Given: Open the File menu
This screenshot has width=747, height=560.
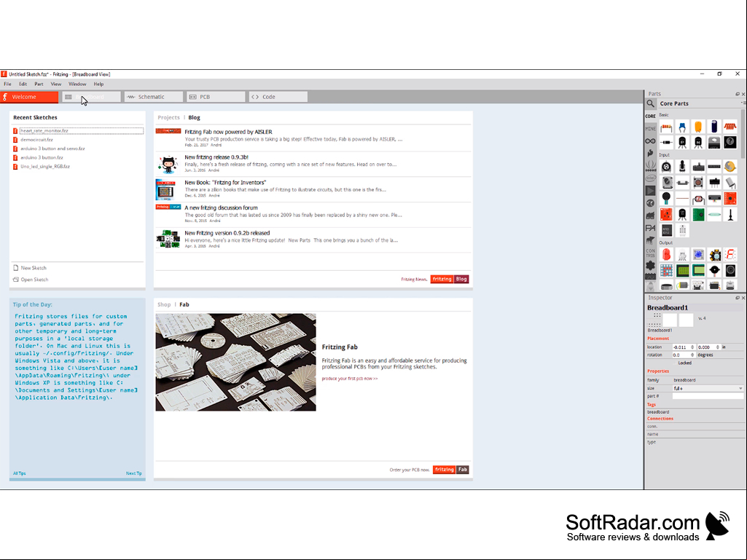Looking at the screenshot, I should click(7, 84).
